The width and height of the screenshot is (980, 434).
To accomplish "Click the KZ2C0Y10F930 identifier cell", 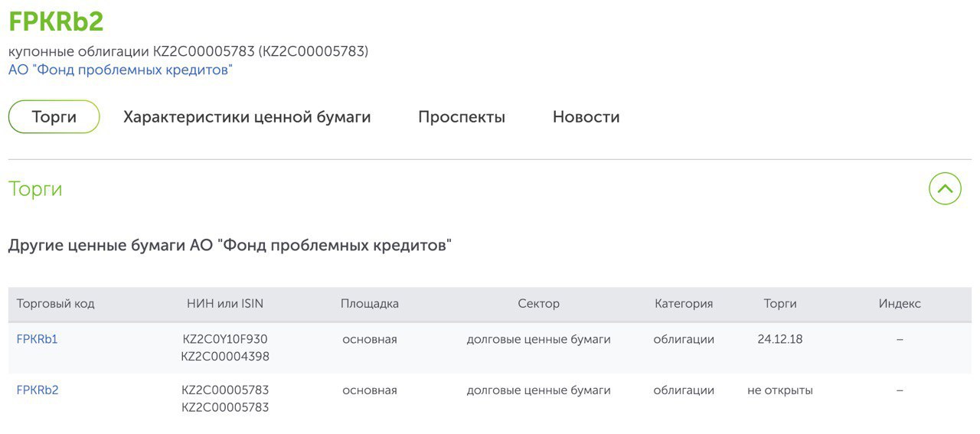I will [x=225, y=339].
